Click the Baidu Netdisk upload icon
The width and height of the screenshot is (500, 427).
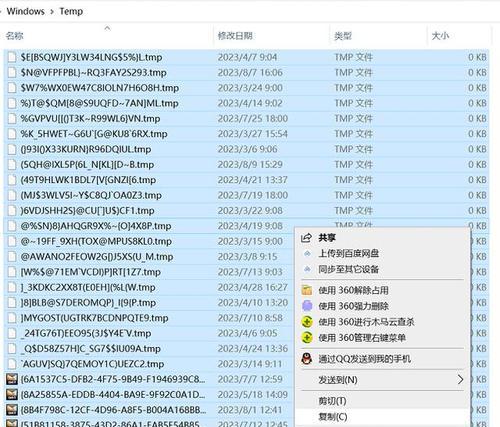click(x=307, y=254)
